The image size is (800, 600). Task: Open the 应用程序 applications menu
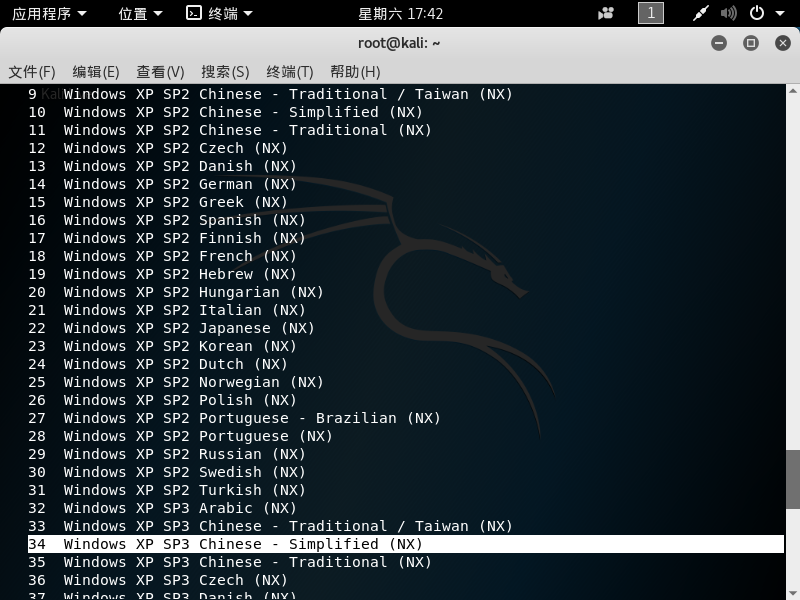pyautogui.click(x=49, y=13)
